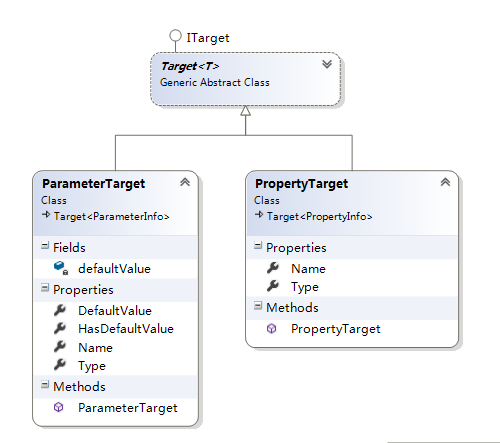Select the Target<T> class header title
500x443 pixels.
click(x=190, y=66)
